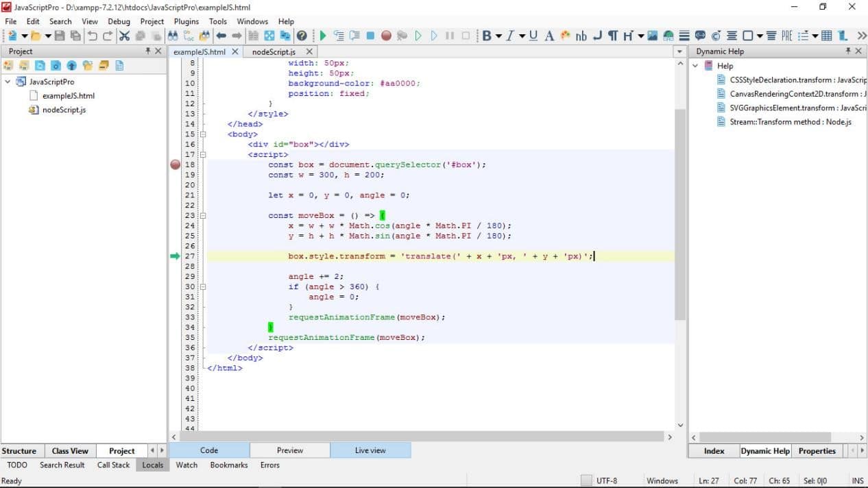Open the Tools menu
Screen dimensions: 868x488
[218, 21]
